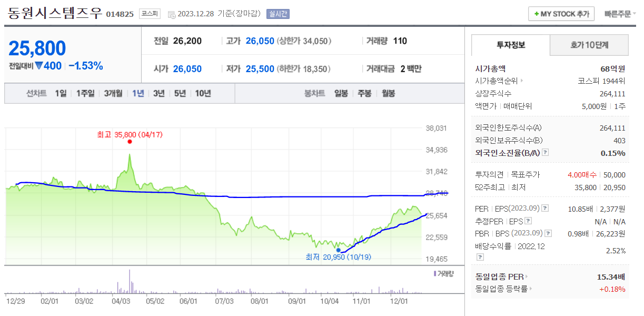The height and width of the screenshot is (316, 644).
Task: Select the 주봉 candlestick chart
Action: pyautogui.click(x=364, y=93)
